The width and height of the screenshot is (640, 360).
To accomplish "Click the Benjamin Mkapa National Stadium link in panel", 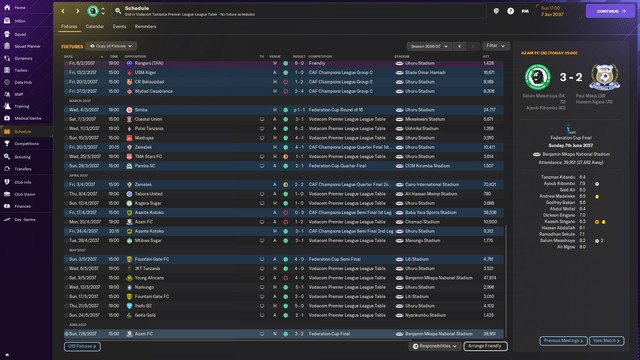I will 576,154.
